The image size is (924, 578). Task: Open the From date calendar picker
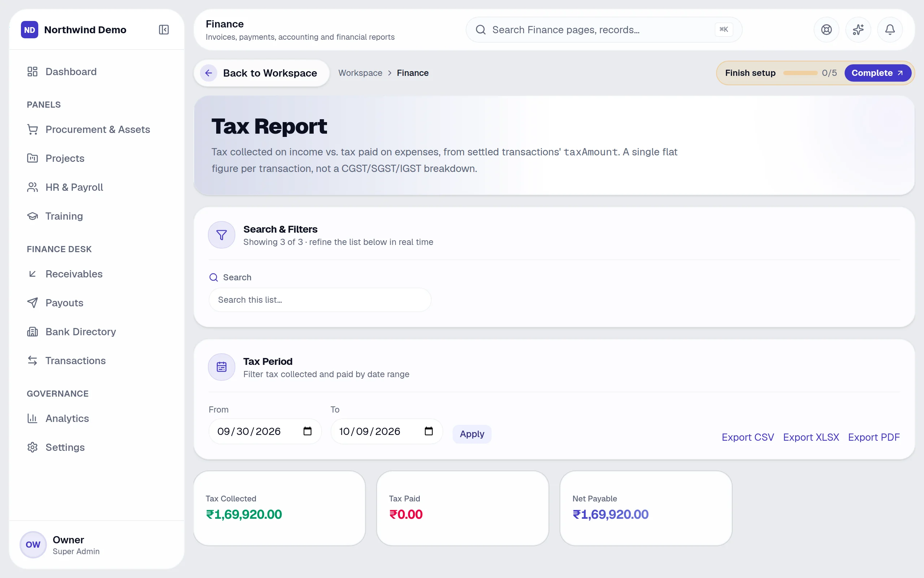point(308,431)
